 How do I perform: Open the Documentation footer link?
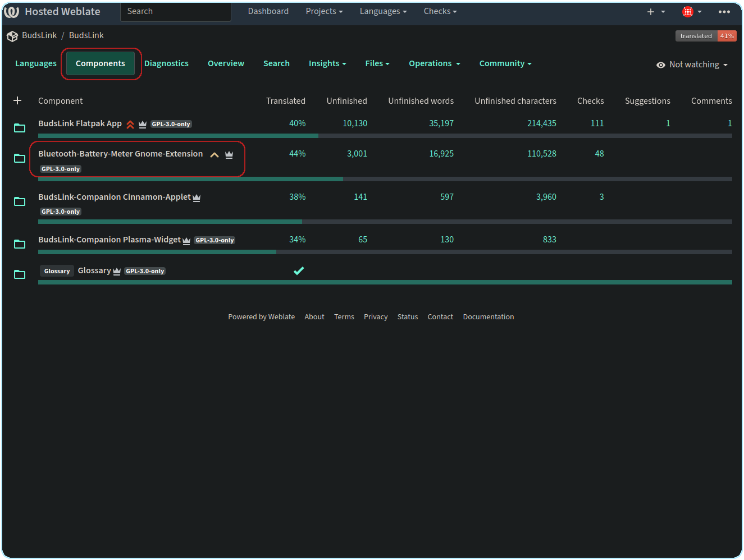[489, 317]
